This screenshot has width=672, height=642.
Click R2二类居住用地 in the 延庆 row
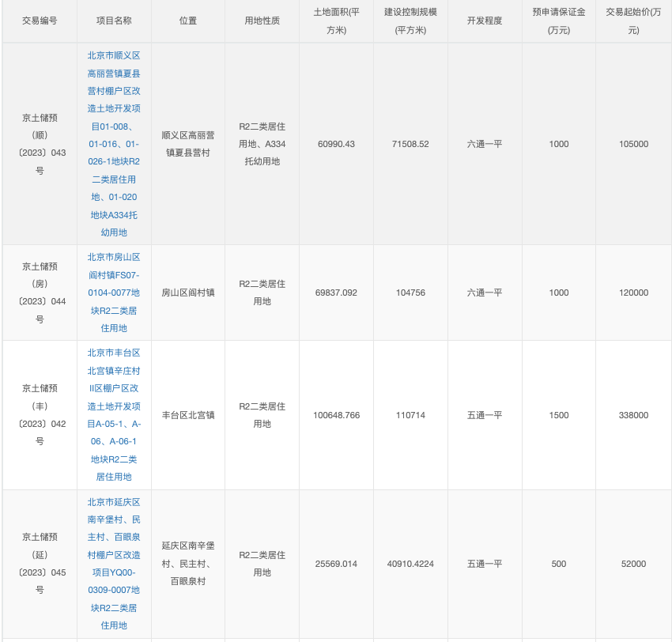(262, 564)
